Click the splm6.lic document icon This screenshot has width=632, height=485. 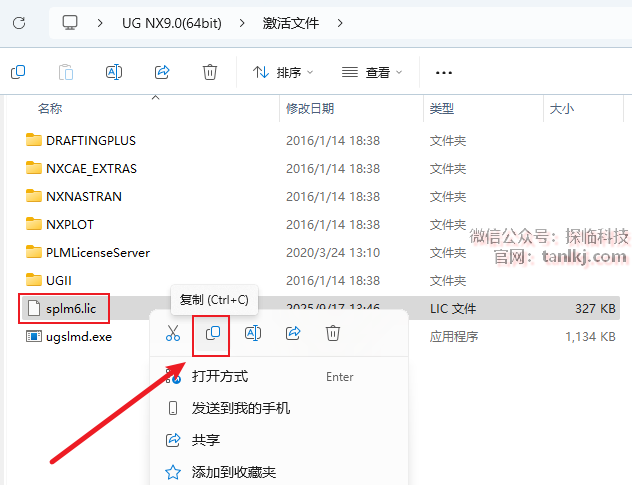click(x=34, y=308)
